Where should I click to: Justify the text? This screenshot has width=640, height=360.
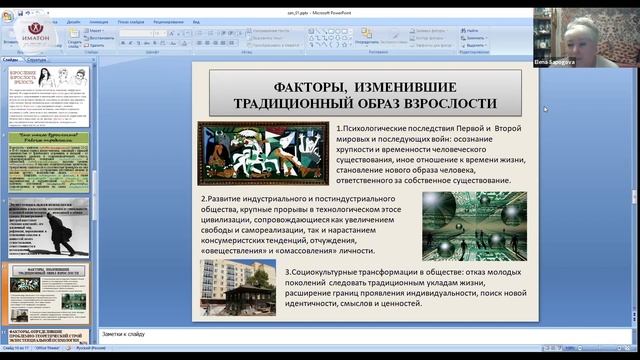[223, 43]
